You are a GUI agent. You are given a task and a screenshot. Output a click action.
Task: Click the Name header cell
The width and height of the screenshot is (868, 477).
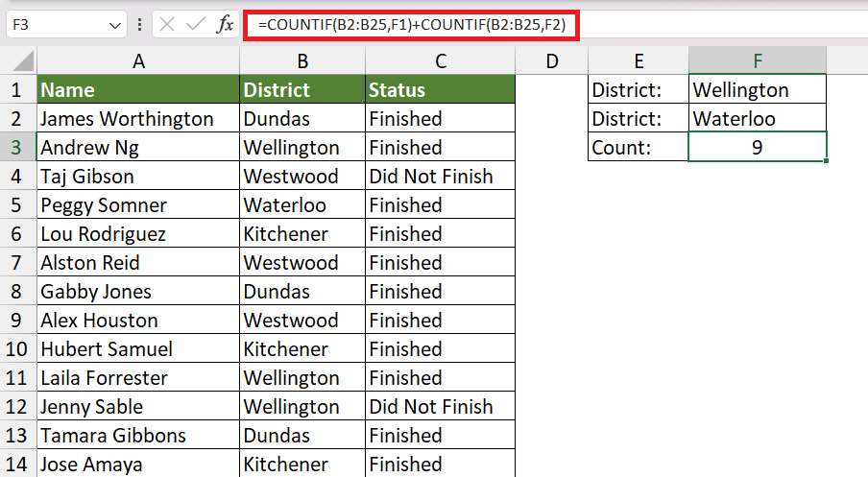(x=138, y=89)
